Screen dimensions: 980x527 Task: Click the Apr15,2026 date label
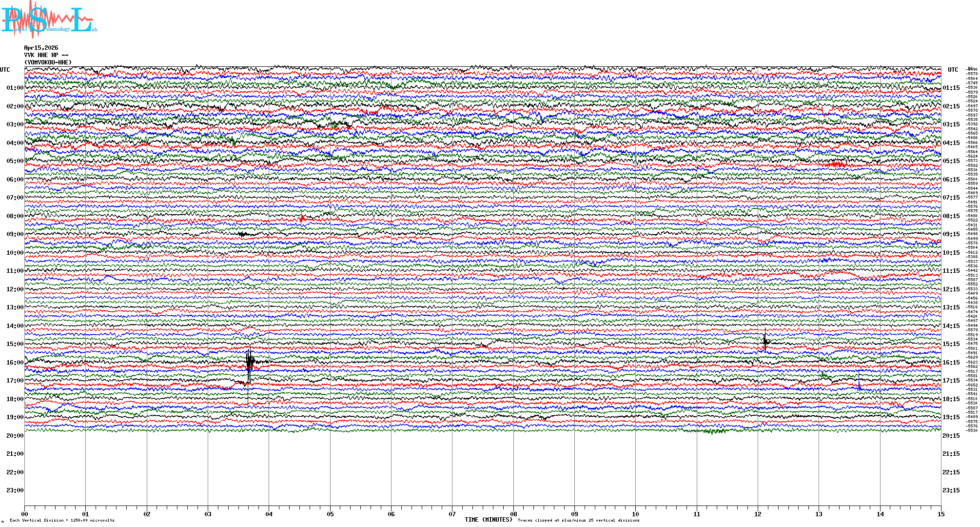(41, 48)
